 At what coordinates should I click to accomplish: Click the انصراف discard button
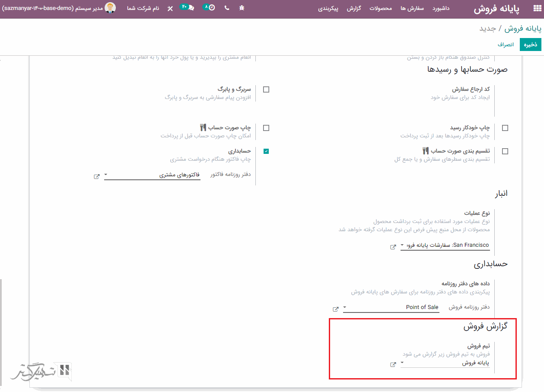click(x=506, y=45)
